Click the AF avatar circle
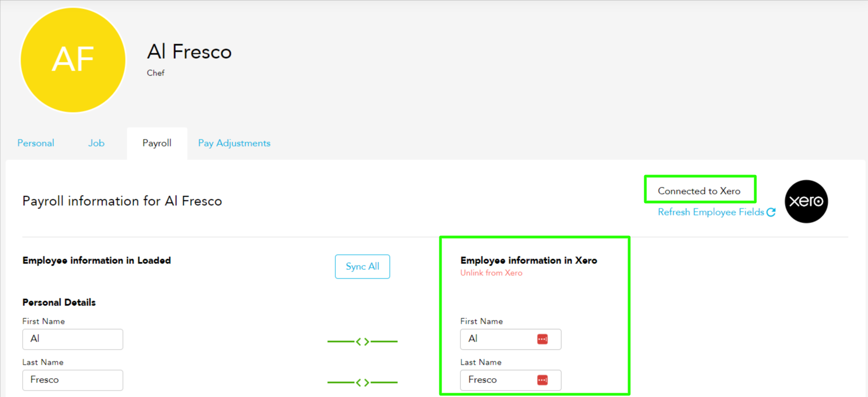Screen dimensions: 868x397 (x=73, y=60)
